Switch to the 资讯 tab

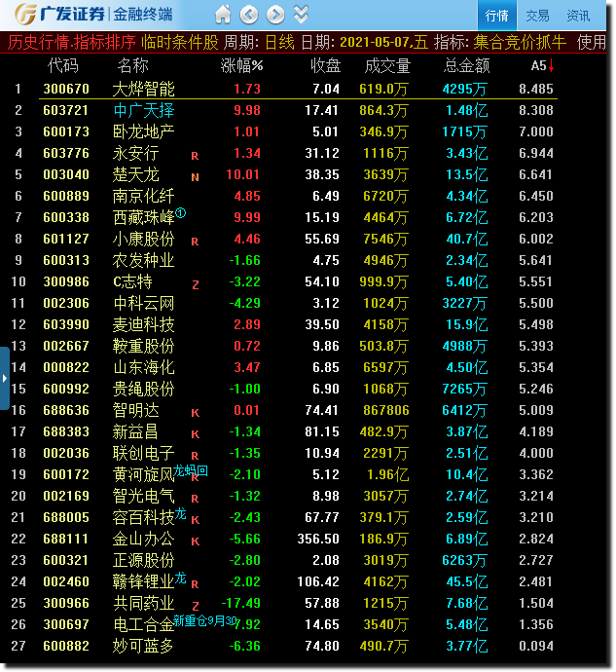click(578, 16)
